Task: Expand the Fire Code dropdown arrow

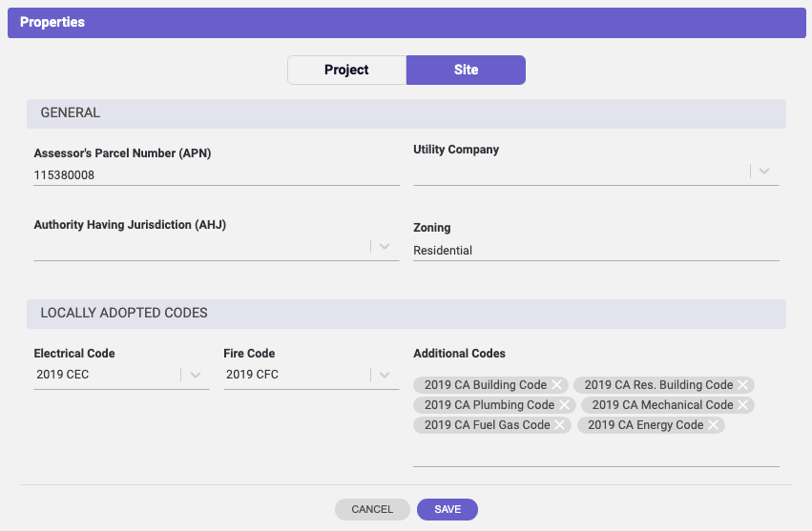Action: coord(385,375)
